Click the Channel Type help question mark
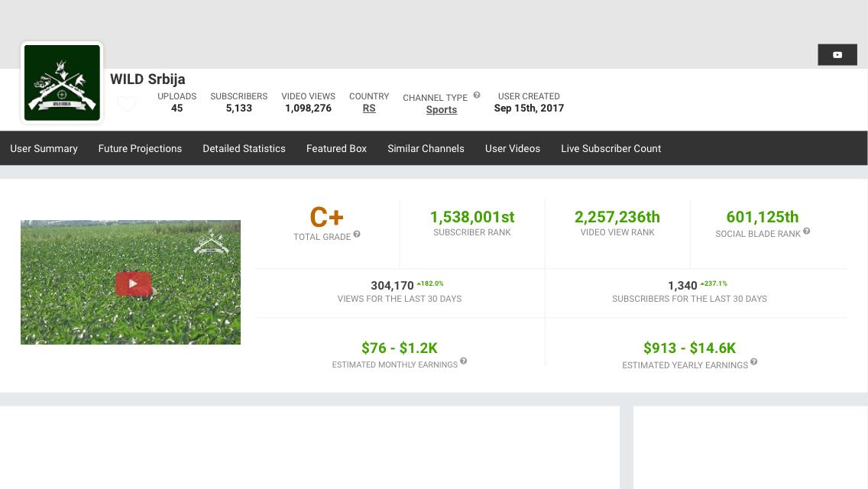 coord(477,96)
